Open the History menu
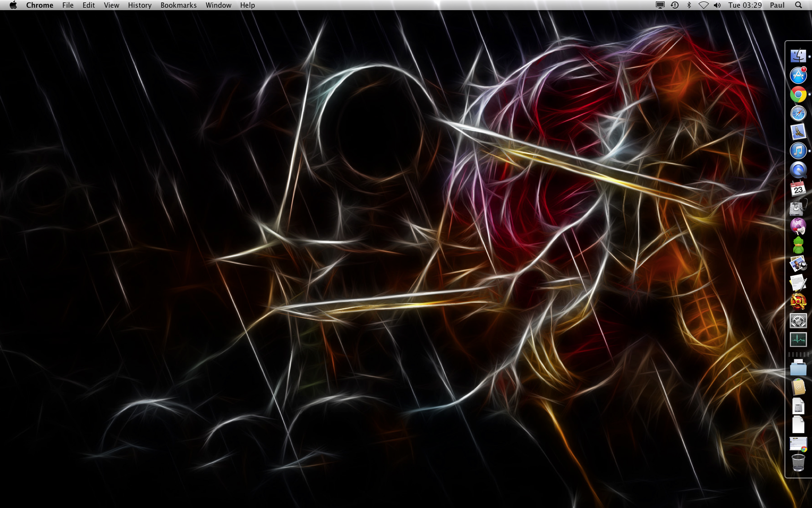Image resolution: width=812 pixels, height=508 pixels. [140, 5]
